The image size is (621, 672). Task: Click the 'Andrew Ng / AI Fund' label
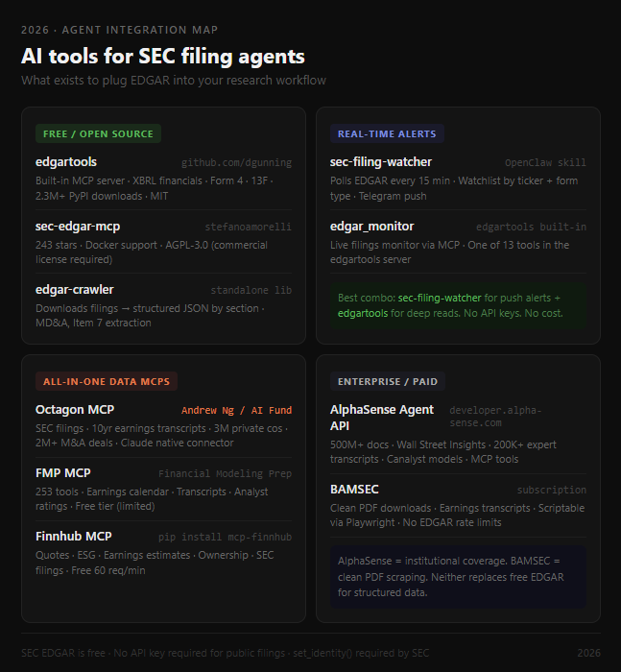[x=236, y=410]
